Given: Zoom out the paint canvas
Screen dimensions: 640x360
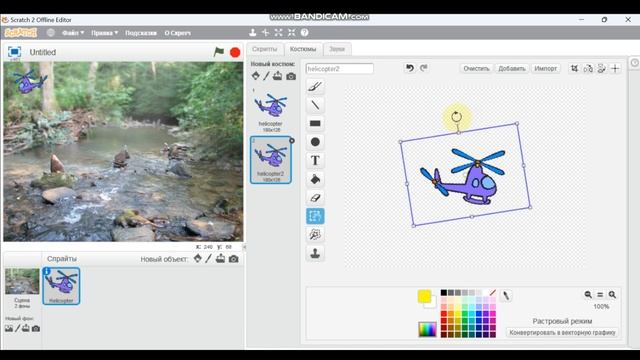Looking at the screenshot, I should pyautogui.click(x=588, y=295).
